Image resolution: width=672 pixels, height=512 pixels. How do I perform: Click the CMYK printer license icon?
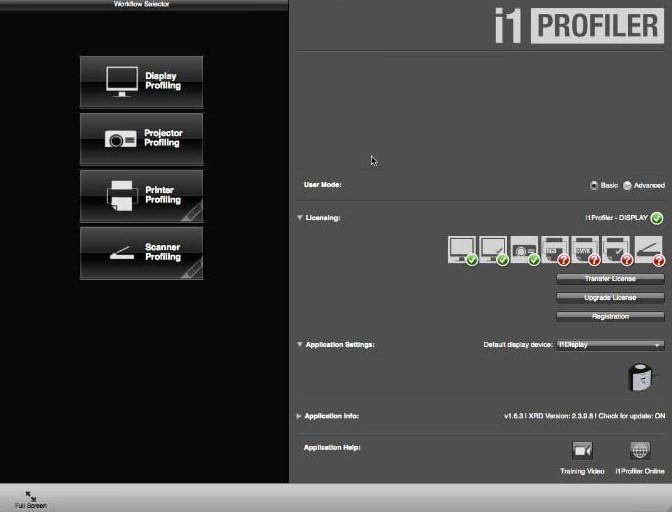(x=585, y=250)
